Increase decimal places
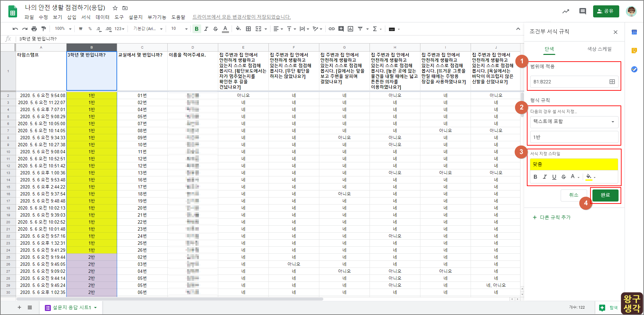The image size is (644, 315). pos(108,29)
